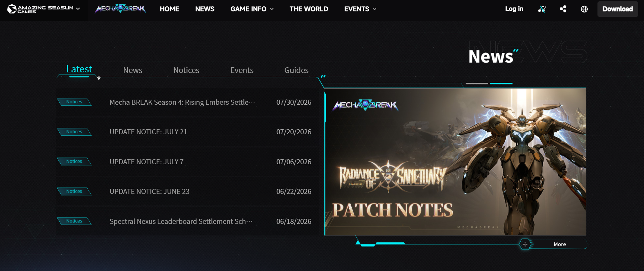644x271 pixels.
Task: Open the share icon in the header
Action: 563,9
